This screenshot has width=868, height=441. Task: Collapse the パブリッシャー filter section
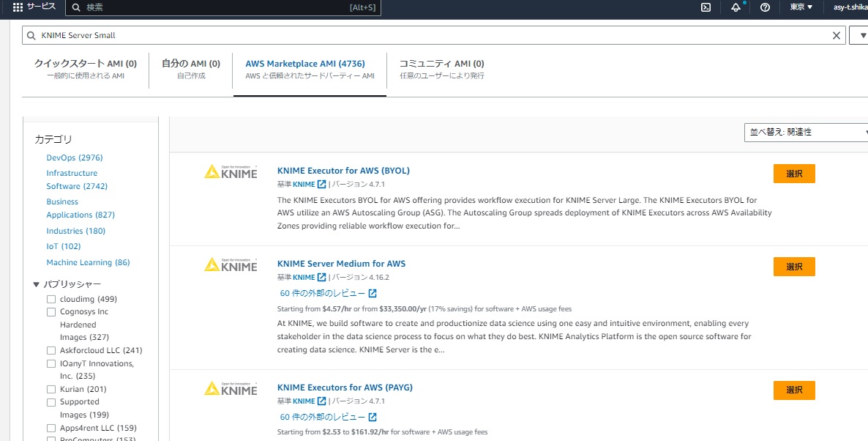[37, 284]
